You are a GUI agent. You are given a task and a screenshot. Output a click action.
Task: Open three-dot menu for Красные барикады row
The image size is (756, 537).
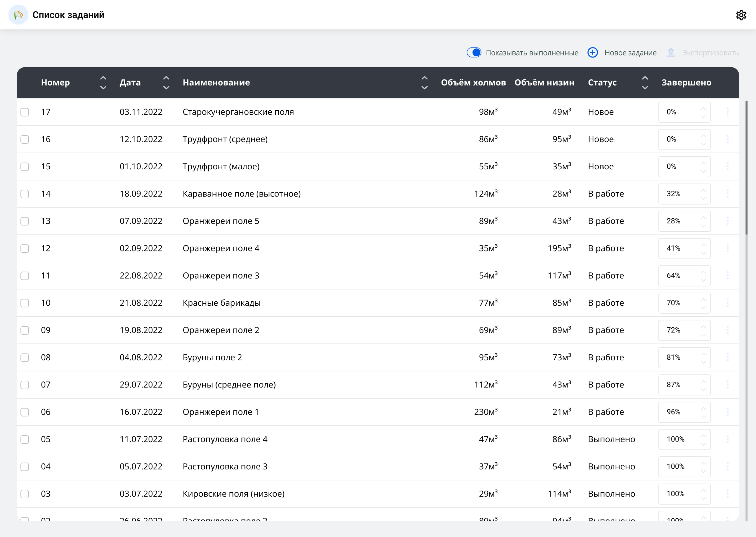point(727,302)
